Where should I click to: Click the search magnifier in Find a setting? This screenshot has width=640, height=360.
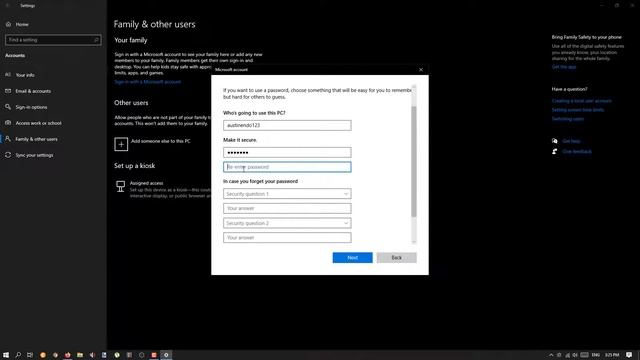[x=96, y=40]
